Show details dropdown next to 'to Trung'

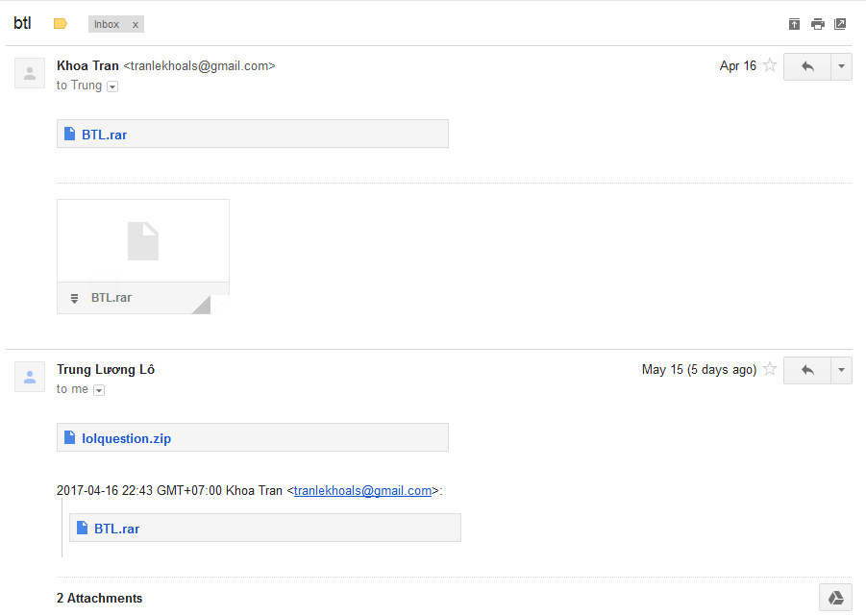pyautogui.click(x=112, y=86)
